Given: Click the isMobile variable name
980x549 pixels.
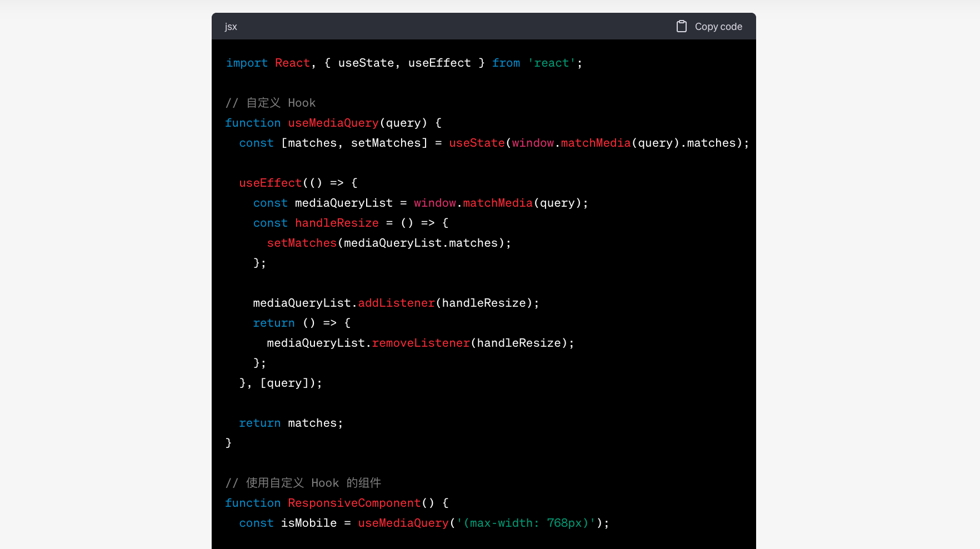Looking at the screenshot, I should (x=308, y=523).
